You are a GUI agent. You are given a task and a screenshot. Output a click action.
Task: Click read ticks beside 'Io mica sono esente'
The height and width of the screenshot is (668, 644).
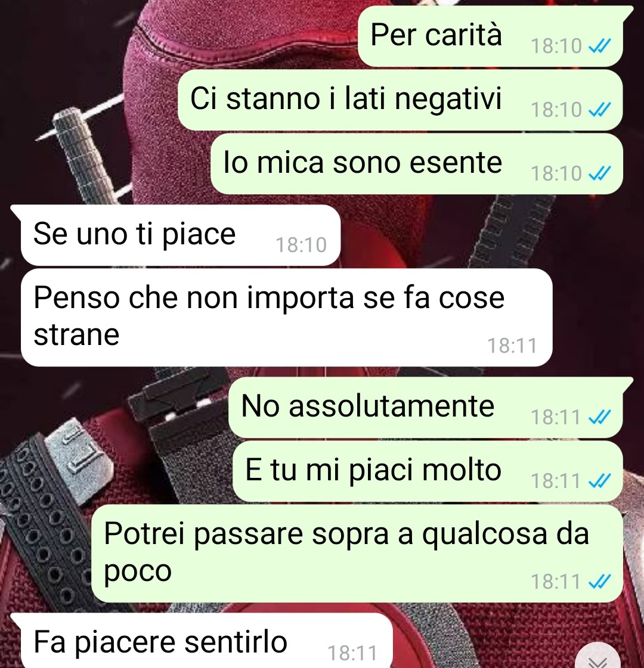pyautogui.click(x=600, y=173)
